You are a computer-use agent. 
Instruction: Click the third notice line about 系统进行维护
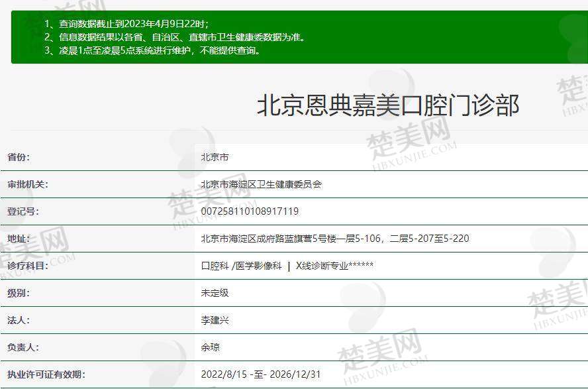click(152, 50)
